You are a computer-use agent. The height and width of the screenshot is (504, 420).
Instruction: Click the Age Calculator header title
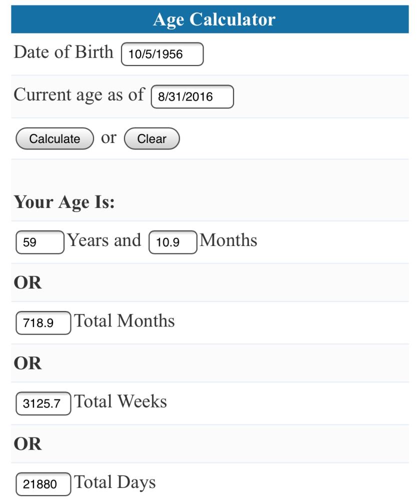coord(214,19)
